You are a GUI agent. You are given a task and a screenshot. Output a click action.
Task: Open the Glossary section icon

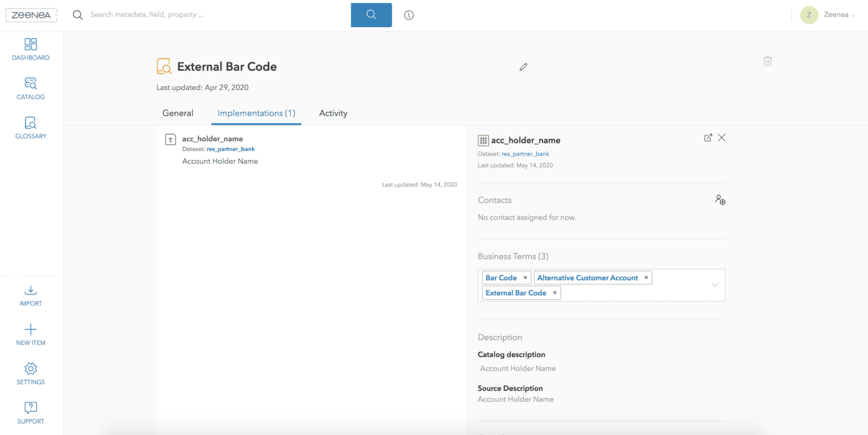[31, 123]
